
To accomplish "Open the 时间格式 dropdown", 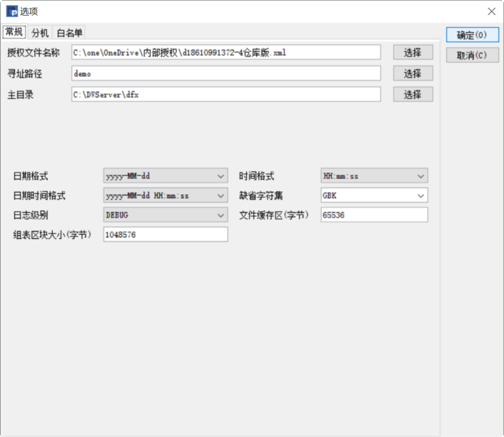I will 374,176.
